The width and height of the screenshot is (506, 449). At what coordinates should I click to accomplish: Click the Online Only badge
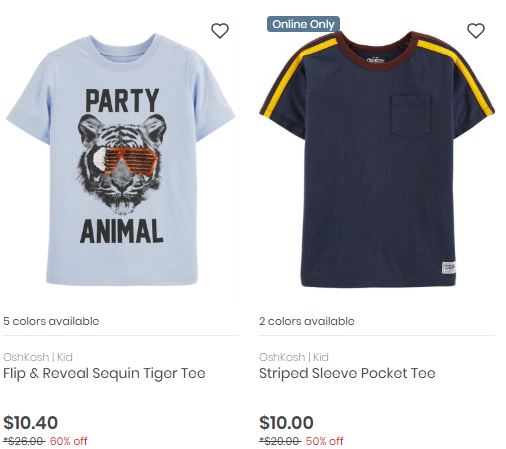pyautogui.click(x=303, y=24)
